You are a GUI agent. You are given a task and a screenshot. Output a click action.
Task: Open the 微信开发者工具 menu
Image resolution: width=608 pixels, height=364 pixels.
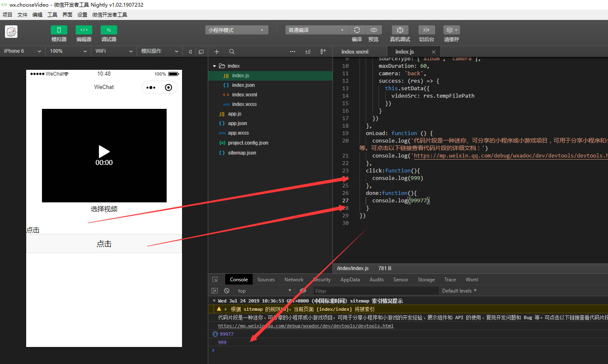pos(110,15)
